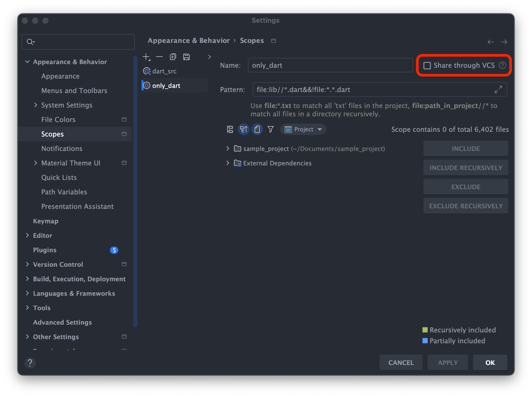
Task: Click the Copy Configuration icon
Action: click(173, 57)
